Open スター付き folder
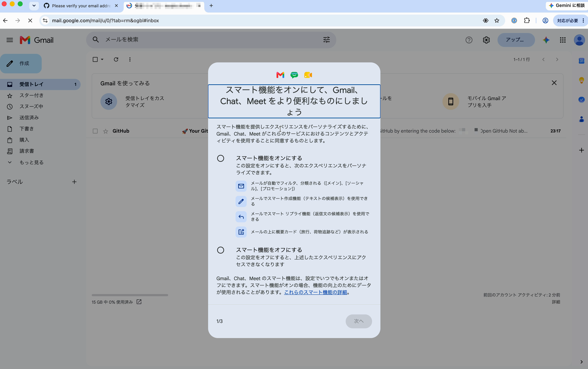588x369 pixels. pos(40,95)
